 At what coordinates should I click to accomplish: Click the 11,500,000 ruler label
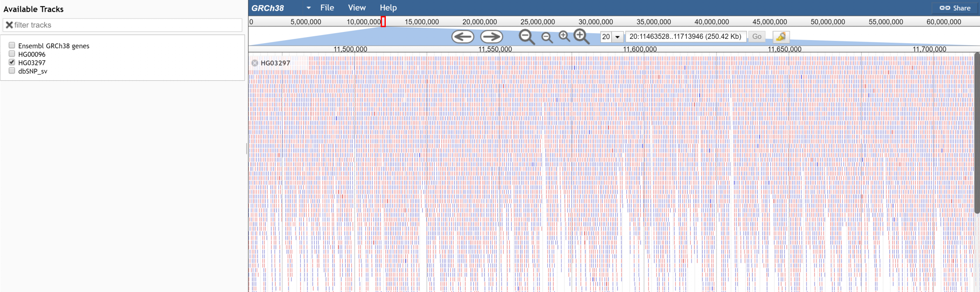pyautogui.click(x=350, y=49)
